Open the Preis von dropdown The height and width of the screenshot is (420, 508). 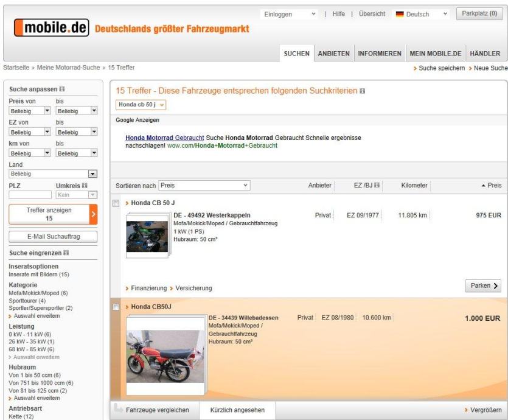pyautogui.click(x=29, y=111)
